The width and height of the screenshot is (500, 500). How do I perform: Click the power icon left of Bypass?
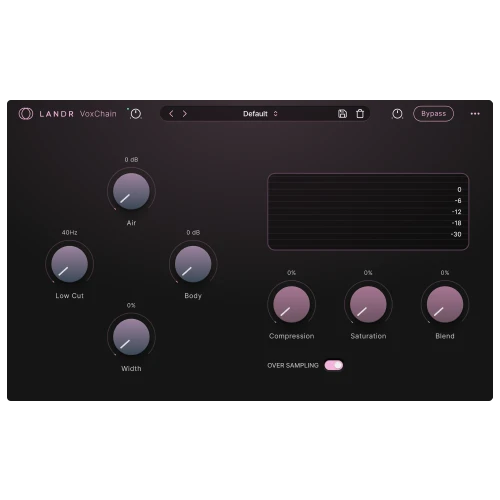click(397, 114)
